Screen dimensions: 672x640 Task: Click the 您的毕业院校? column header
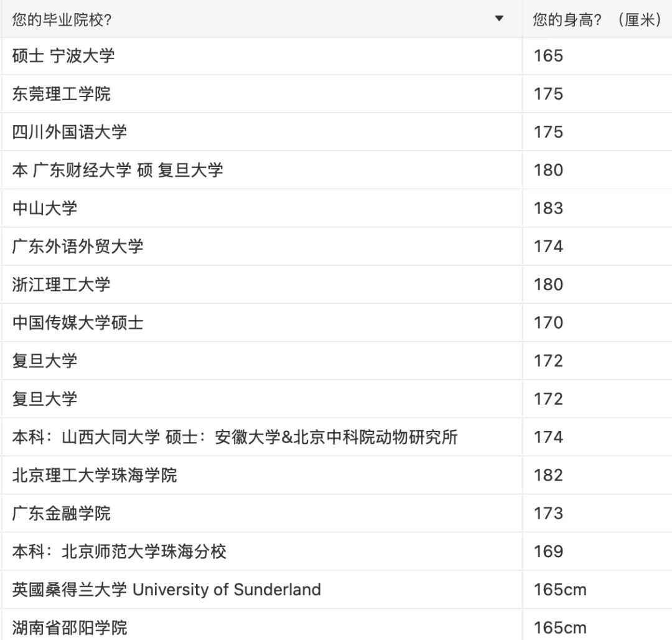point(262,19)
